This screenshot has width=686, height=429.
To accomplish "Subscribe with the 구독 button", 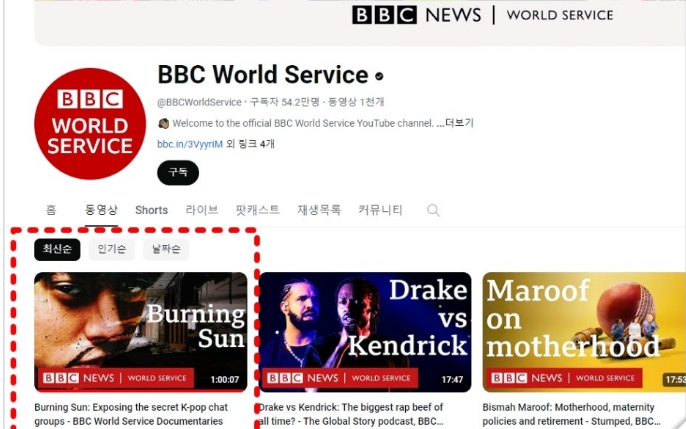I will point(178,173).
